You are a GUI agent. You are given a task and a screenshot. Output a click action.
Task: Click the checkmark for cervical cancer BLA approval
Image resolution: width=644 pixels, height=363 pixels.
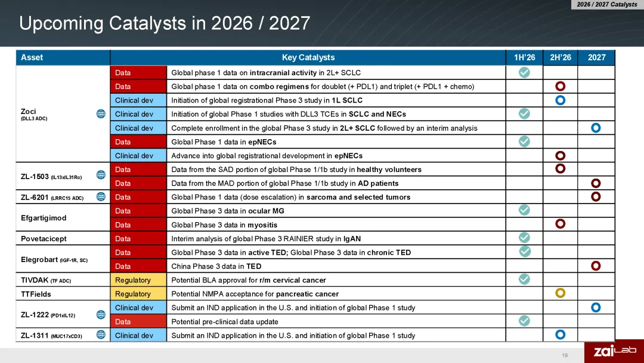tap(524, 279)
